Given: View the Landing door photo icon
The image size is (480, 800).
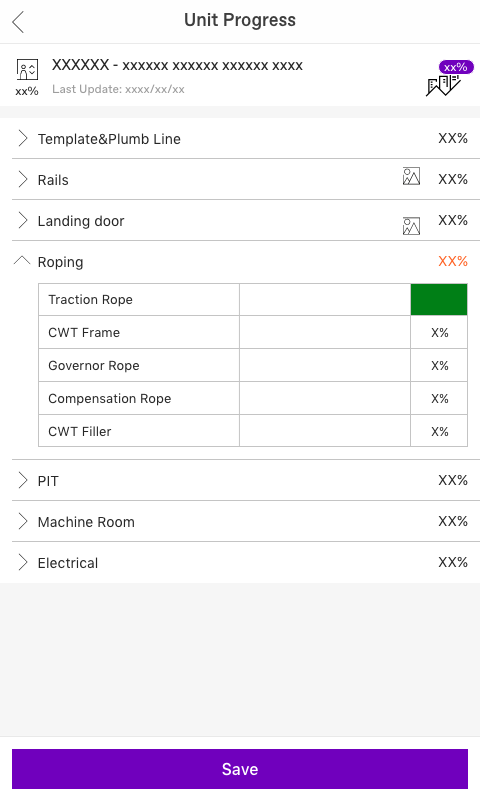Looking at the screenshot, I should click(411, 226).
